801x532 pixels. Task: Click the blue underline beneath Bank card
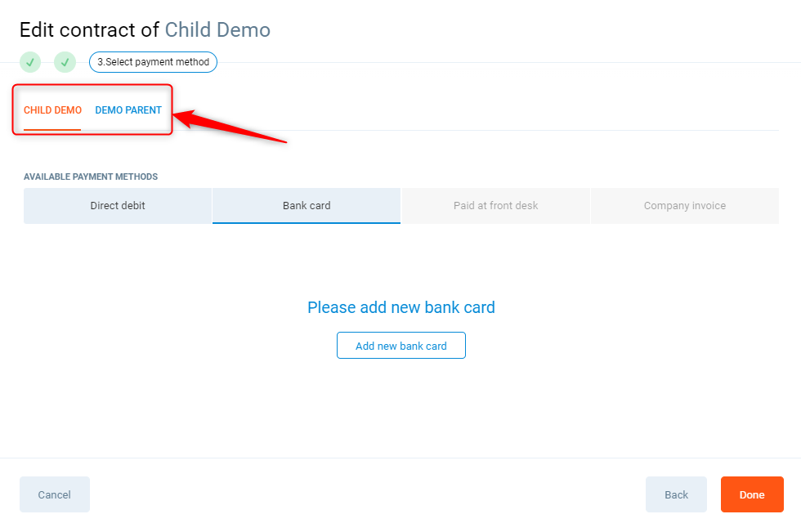click(x=307, y=222)
